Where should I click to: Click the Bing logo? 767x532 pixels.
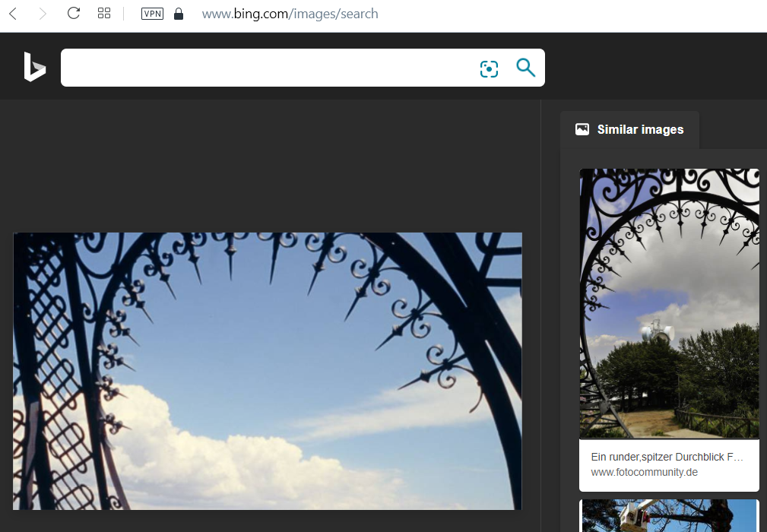point(34,67)
